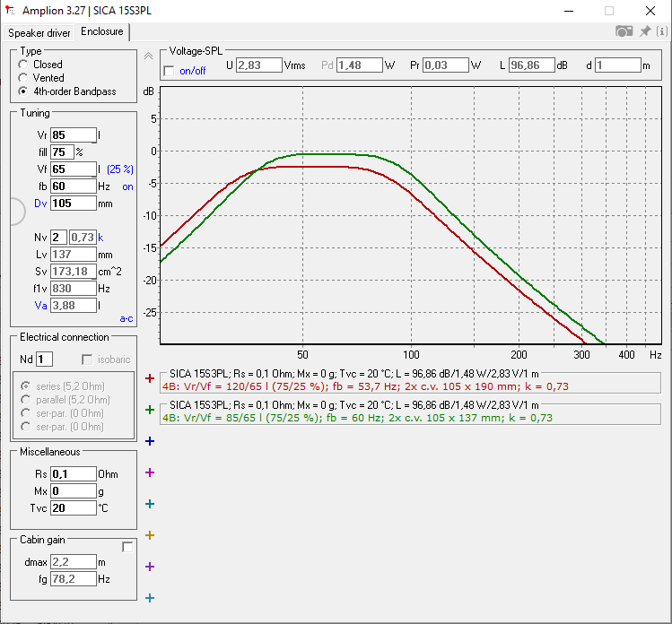
Task: Click the L level field 96,86
Action: click(531, 65)
